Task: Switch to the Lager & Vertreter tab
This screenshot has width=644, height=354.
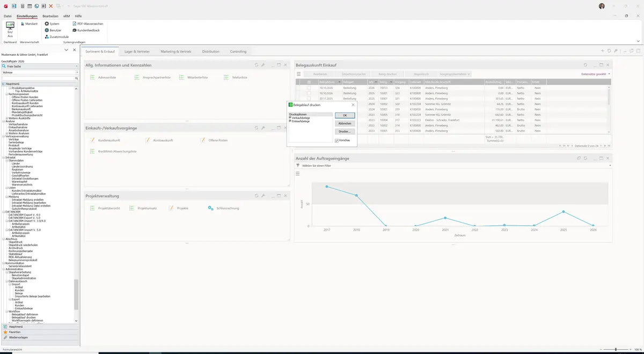Action: (x=137, y=51)
